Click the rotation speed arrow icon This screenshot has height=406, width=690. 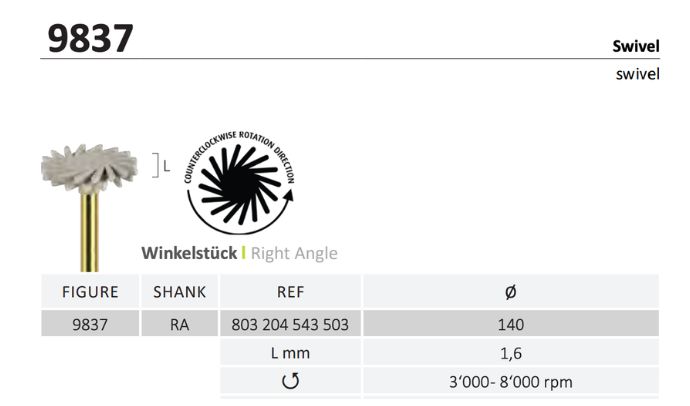[290, 381]
